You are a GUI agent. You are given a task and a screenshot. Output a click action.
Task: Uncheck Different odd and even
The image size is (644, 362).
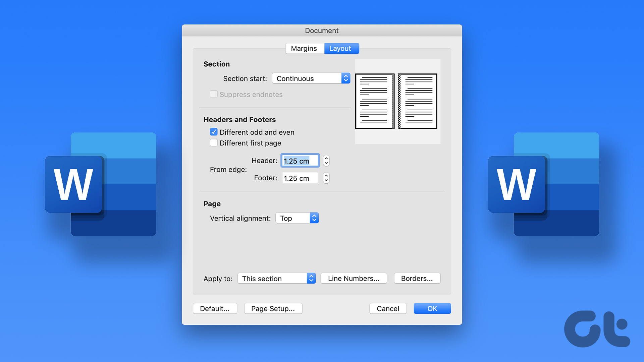(214, 132)
